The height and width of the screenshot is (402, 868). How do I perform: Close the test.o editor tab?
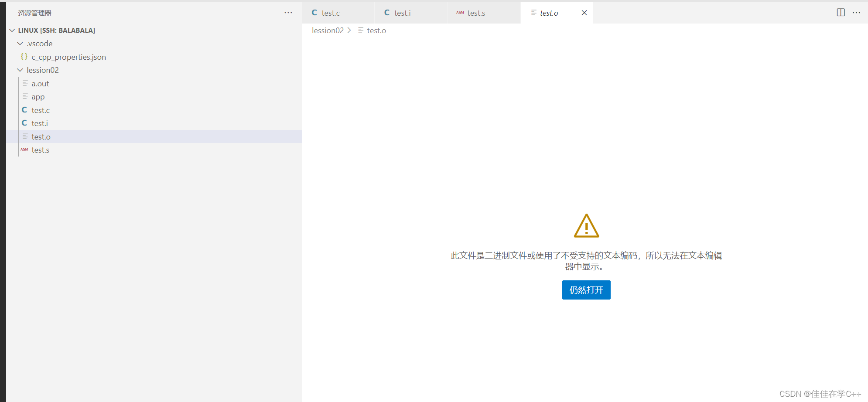[x=584, y=13]
